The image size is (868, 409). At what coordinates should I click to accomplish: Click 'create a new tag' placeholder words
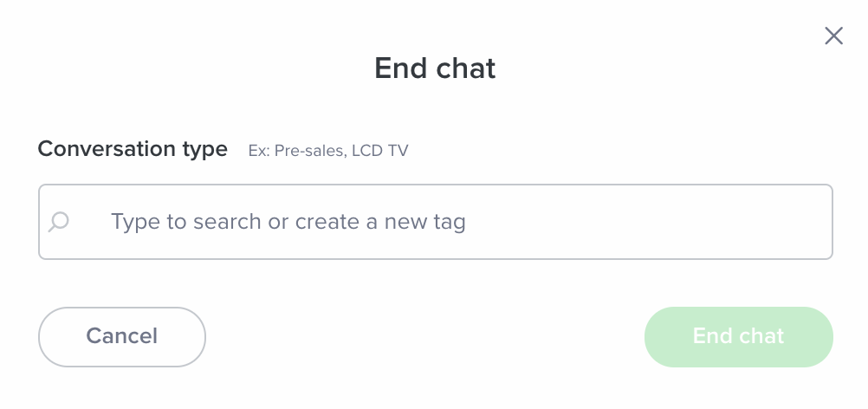tap(379, 221)
